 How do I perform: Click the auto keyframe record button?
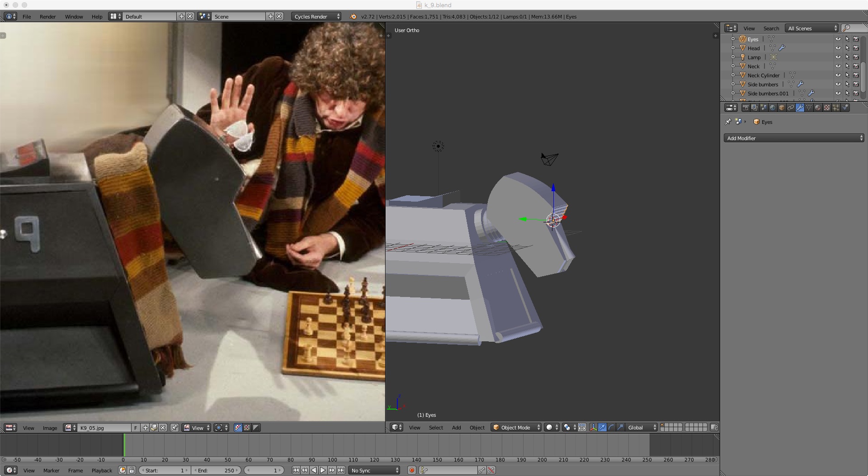click(411, 470)
